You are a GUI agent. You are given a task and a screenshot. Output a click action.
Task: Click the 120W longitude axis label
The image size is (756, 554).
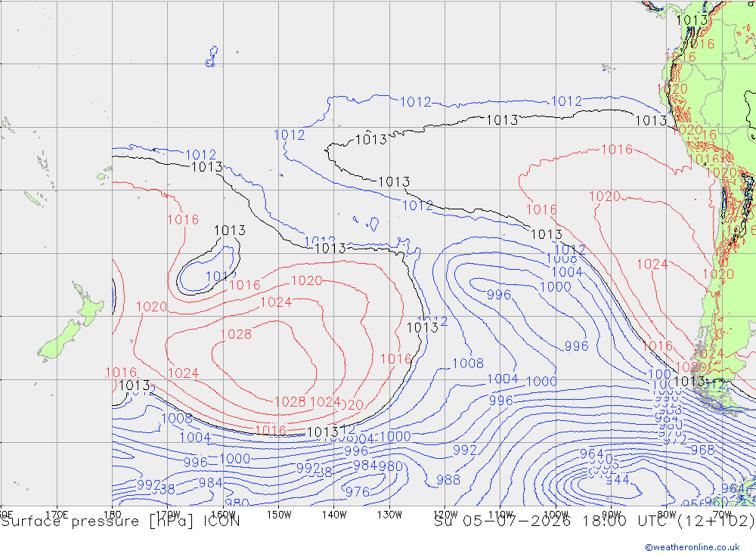(x=445, y=514)
